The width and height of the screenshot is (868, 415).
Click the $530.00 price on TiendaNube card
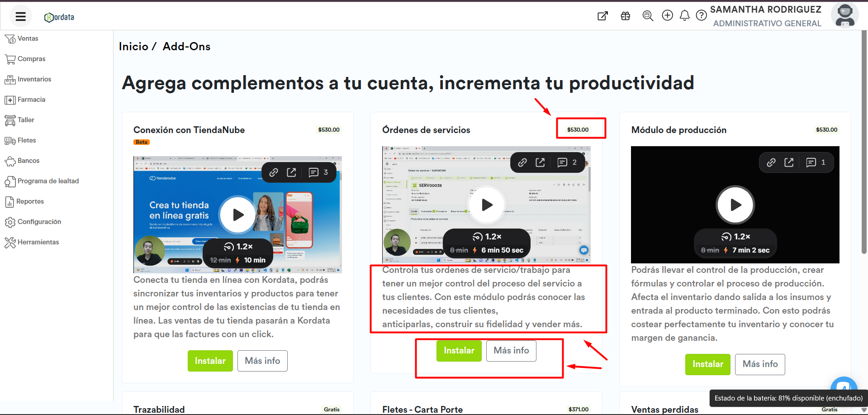(329, 130)
